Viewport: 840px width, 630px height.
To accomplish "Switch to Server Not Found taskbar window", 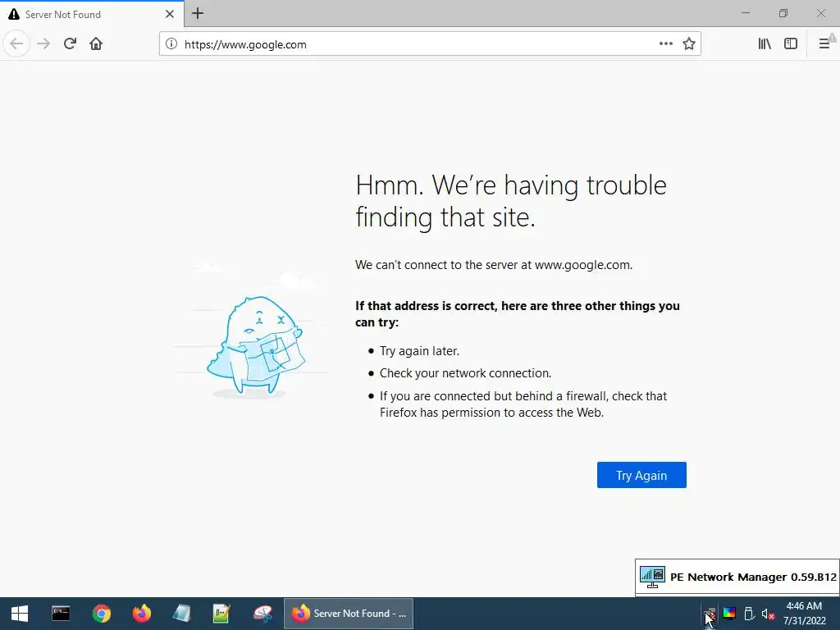I will (348, 614).
